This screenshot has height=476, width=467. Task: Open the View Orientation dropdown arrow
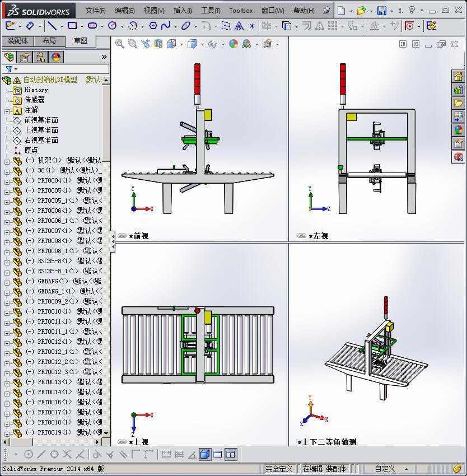point(181,45)
